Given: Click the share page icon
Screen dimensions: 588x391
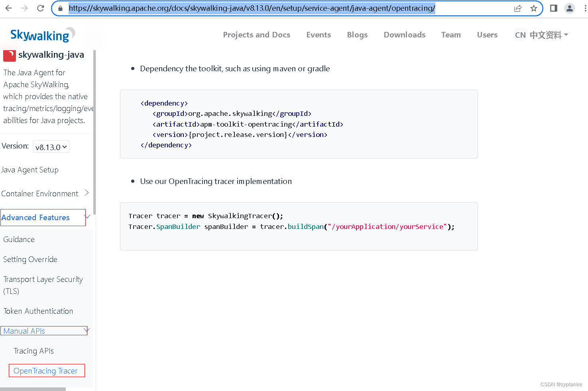Looking at the screenshot, I should (x=517, y=8).
